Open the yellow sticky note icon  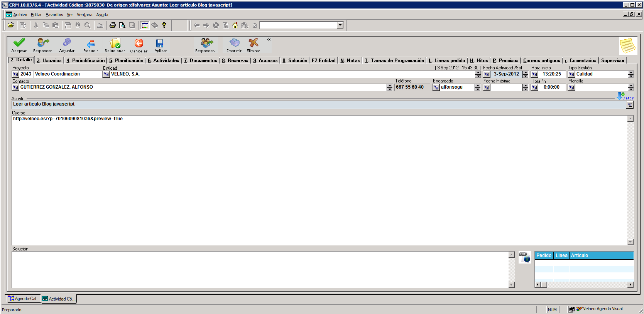pyautogui.click(x=627, y=46)
